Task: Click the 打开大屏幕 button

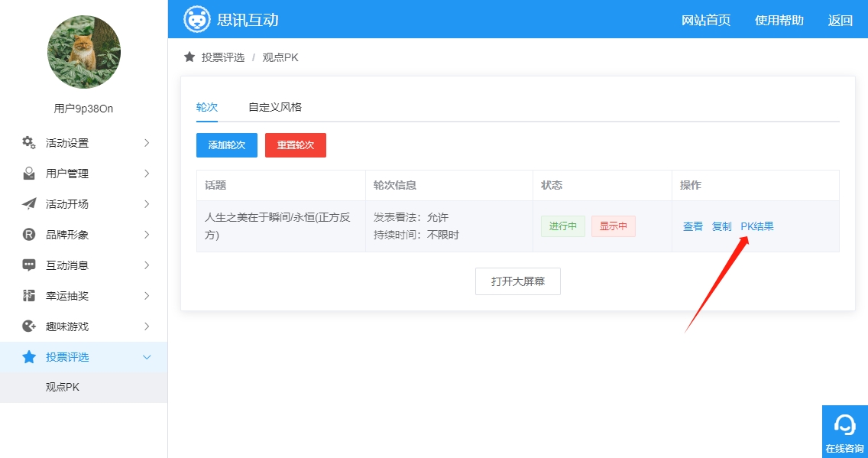Action: tap(518, 281)
